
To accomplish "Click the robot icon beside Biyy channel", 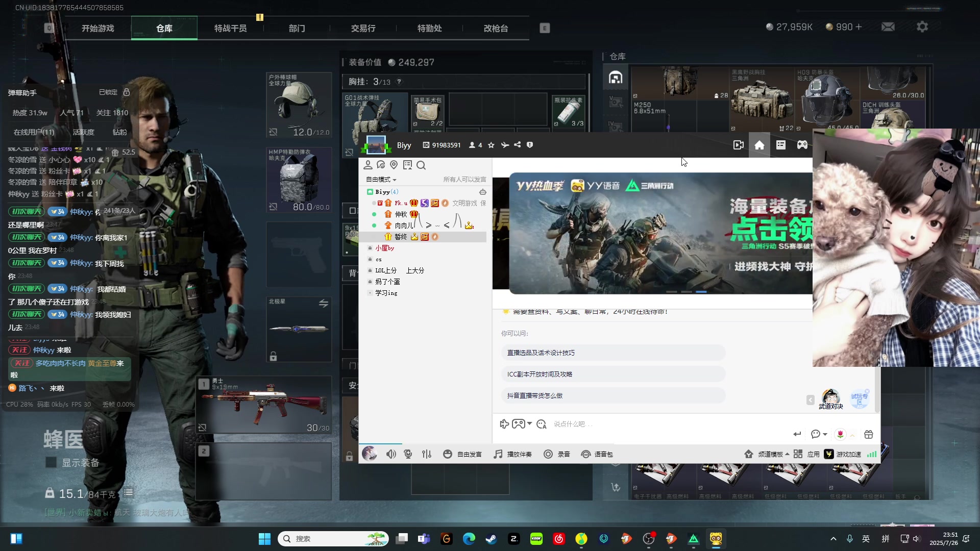I will click(x=482, y=192).
